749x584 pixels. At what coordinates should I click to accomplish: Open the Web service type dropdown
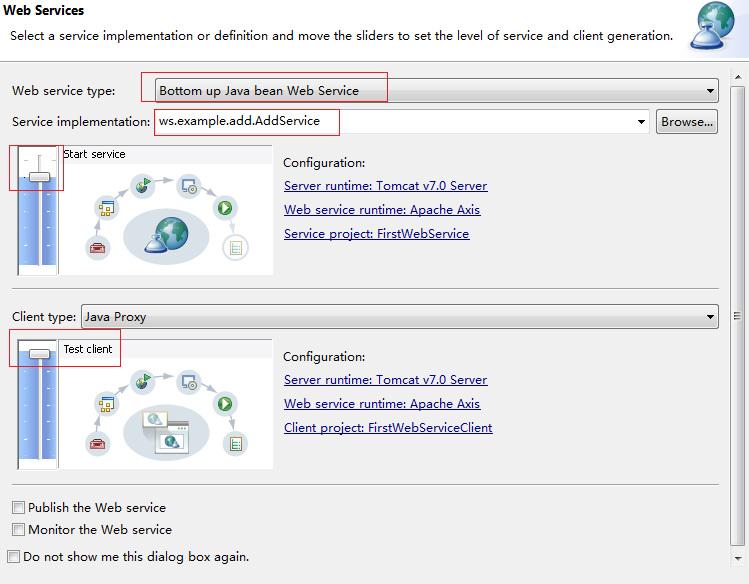pos(437,90)
